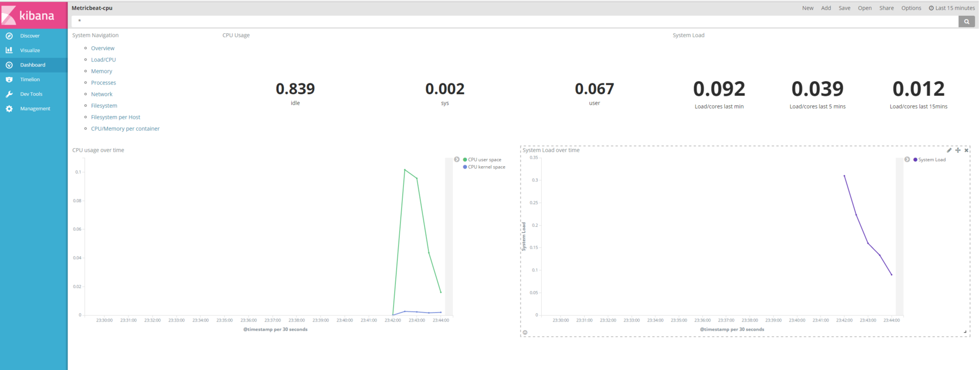
Task: Expand the spy panel arrow in the System Load panel
Action: click(525, 332)
